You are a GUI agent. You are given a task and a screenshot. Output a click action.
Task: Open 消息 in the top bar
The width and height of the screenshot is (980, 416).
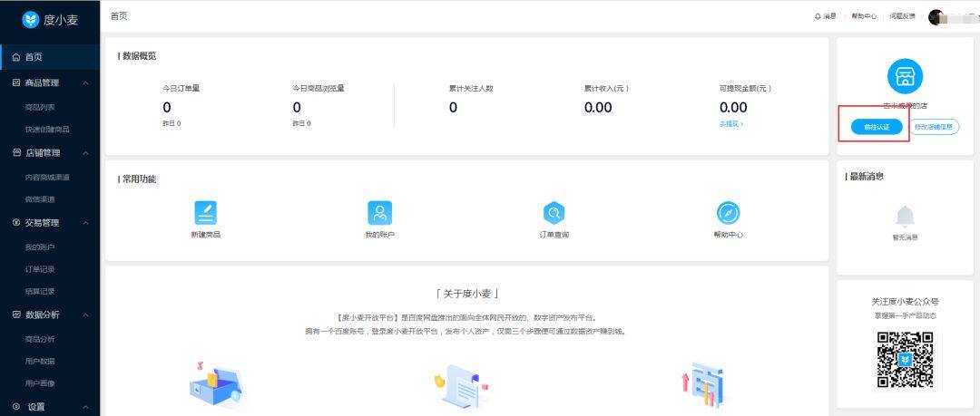tap(826, 17)
